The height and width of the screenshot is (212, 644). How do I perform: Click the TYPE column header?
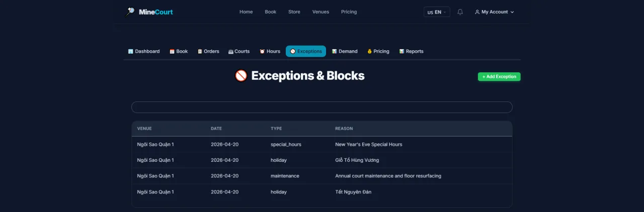[276, 129]
